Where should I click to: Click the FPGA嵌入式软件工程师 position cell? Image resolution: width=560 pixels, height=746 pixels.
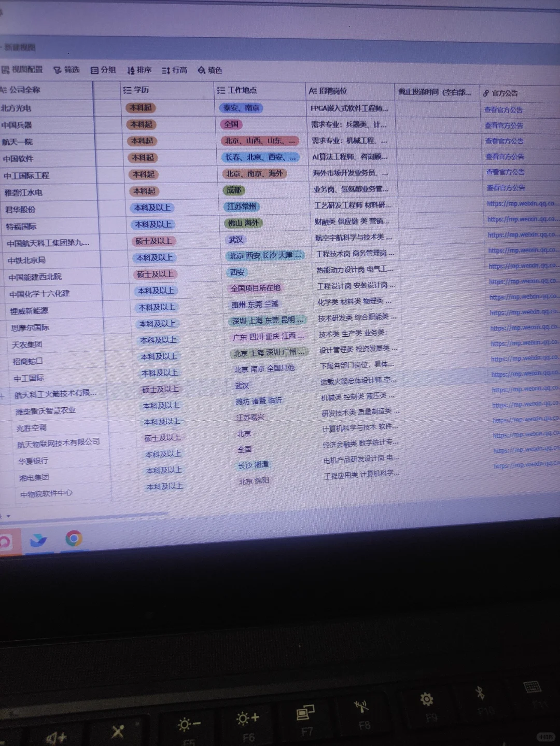(x=349, y=108)
